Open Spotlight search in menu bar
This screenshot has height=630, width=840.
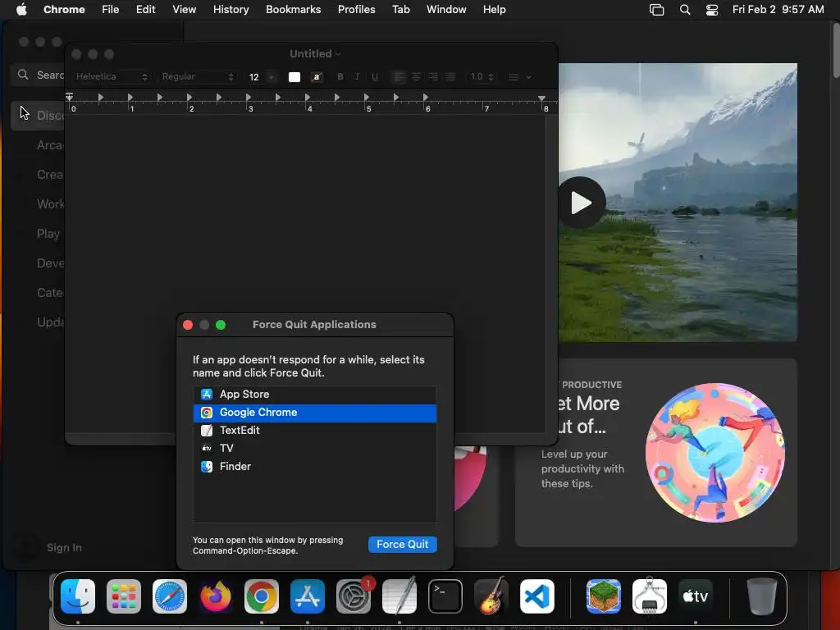coord(685,10)
